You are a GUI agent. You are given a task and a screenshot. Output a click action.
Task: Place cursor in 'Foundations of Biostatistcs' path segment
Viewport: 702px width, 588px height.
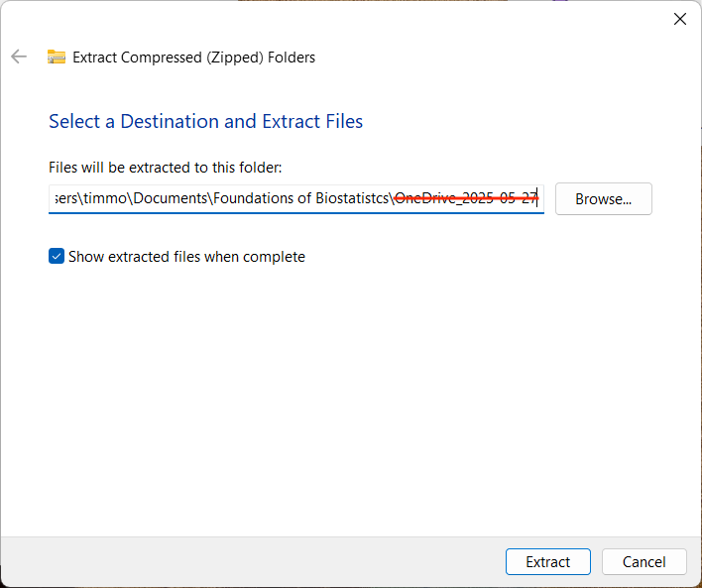coord(302,198)
